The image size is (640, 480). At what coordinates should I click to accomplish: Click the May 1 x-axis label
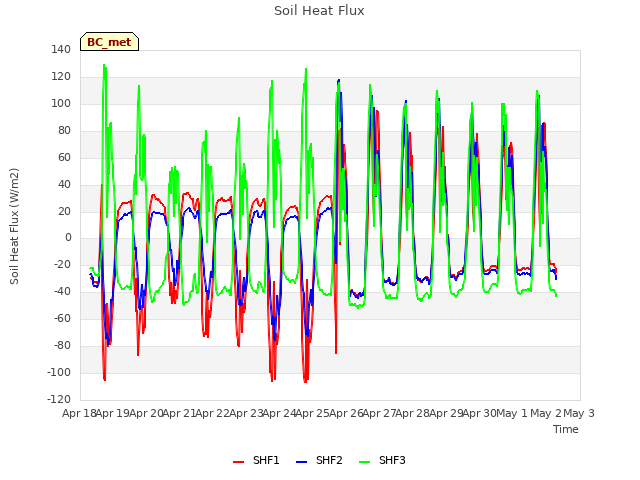(x=512, y=413)
